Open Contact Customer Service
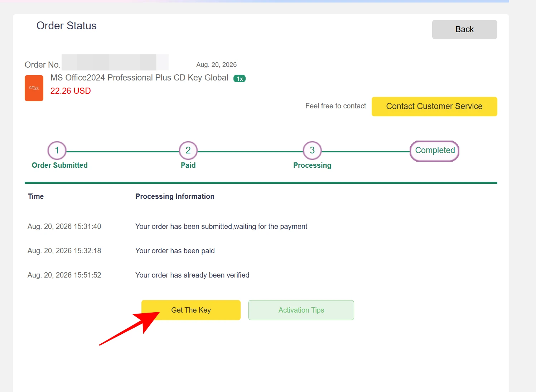Image resolution: width=536 pixels, height=392 pixels. click(x=434, y=106)
